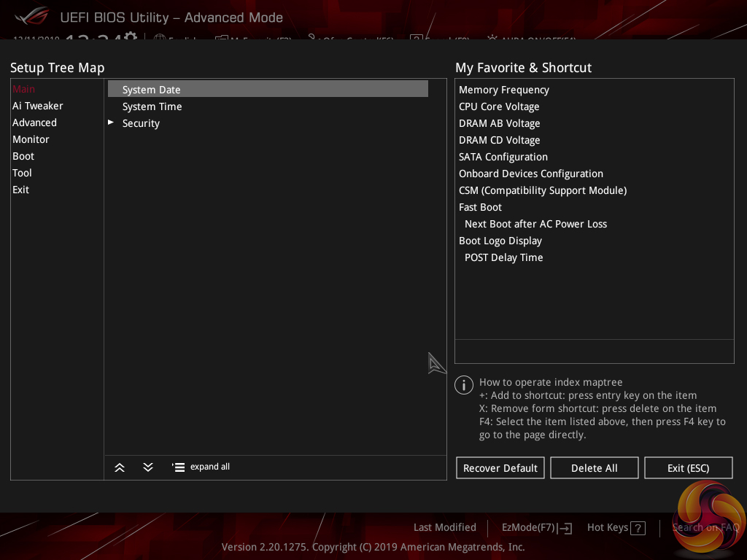Click the expand all list icon
The height and width of the screenshot is (560, 747).
tap(178, 467)
